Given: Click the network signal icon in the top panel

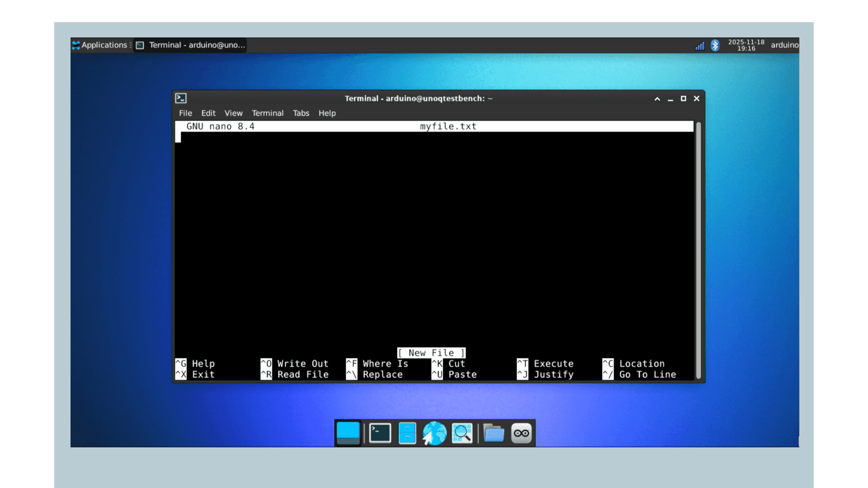Looking at the screenshot, I should tap(699, 46).
